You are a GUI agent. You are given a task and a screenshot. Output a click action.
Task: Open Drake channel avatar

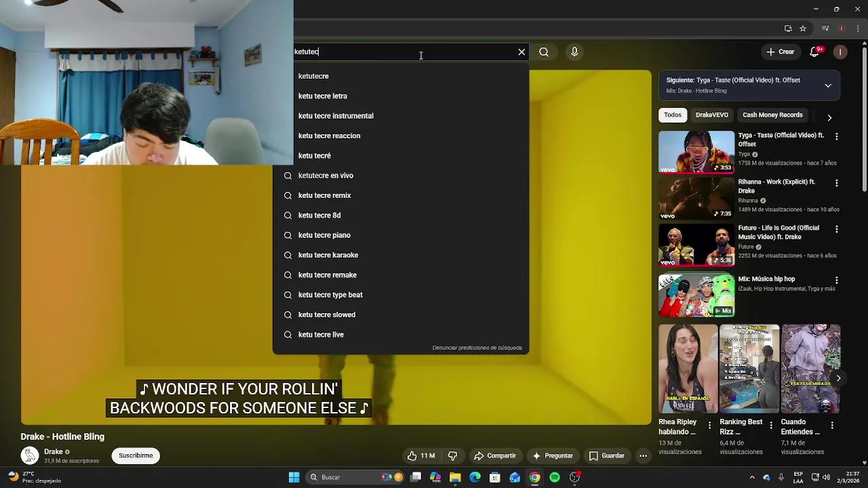(x=29, y=456)
